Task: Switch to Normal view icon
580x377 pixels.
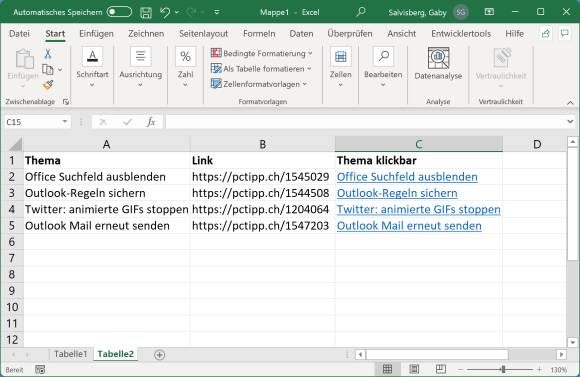Action: (x=387, y=369)
